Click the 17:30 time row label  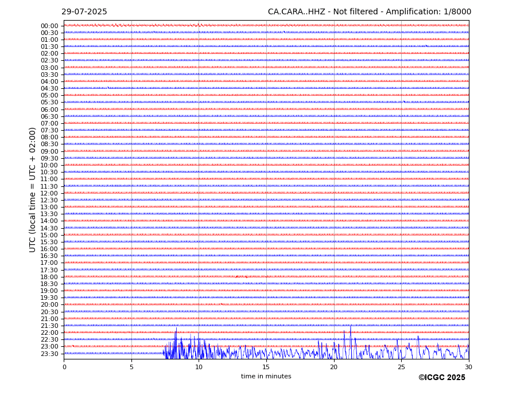[49, 270]
